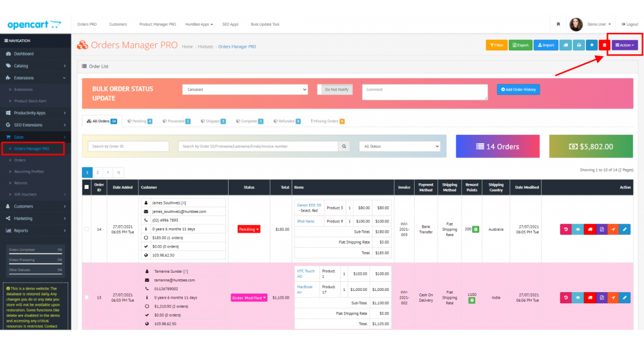Viewport: 644px width, 345px height.
Task: Collapse Extensions in the sidebar
Action: 35,78
